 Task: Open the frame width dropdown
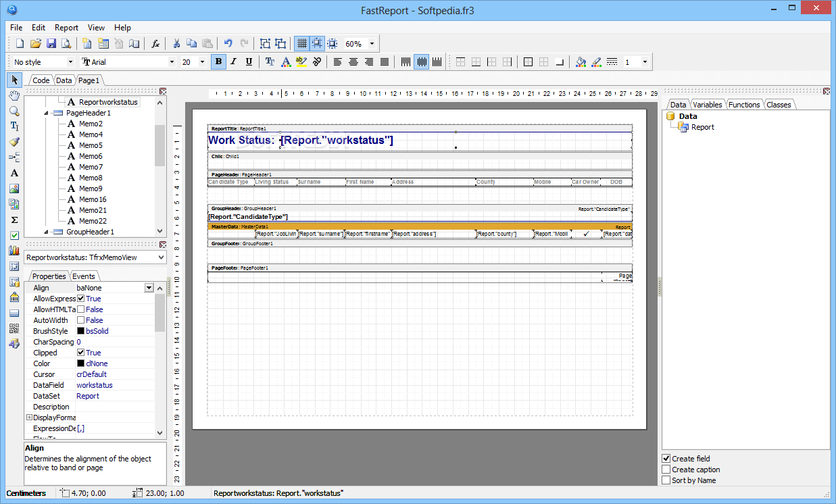point(645,62)
